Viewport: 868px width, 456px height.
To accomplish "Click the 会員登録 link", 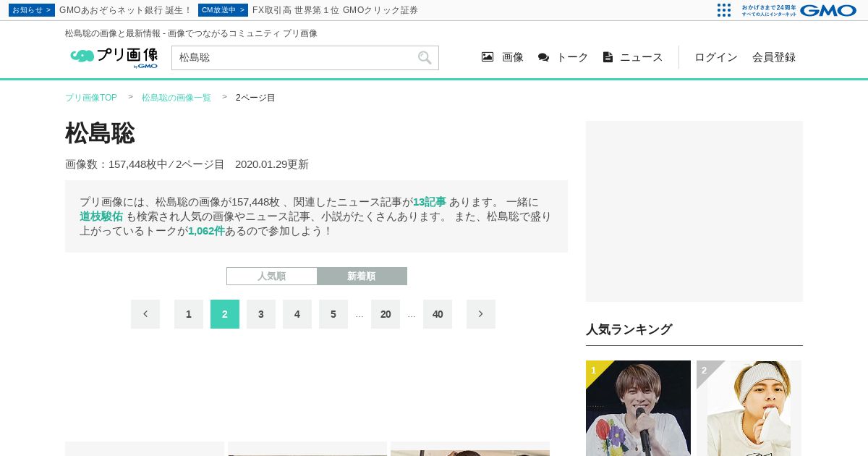I will 774,57.
